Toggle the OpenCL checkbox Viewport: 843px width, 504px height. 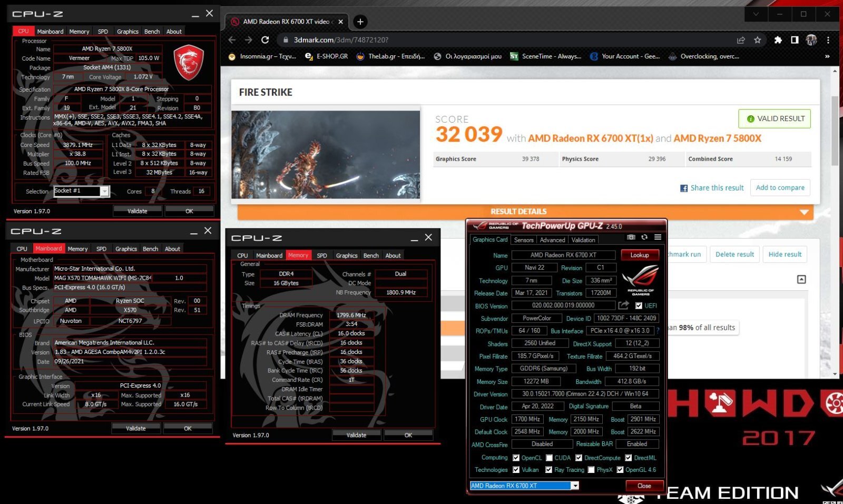point(516,458)
